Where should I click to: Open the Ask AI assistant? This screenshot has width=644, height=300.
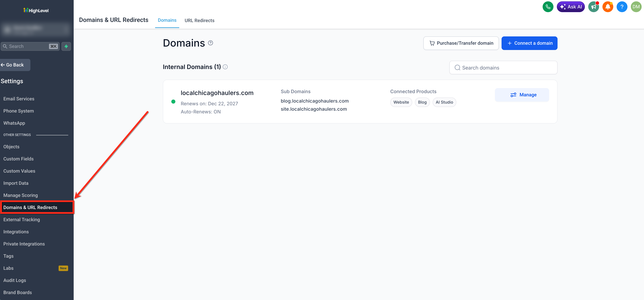[571, 7]
